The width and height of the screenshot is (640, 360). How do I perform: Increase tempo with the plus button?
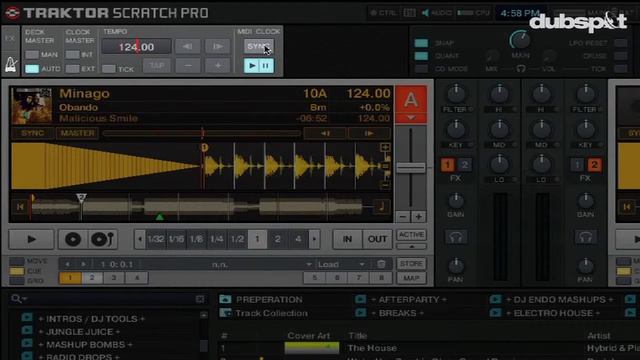[x=218, y=65]
